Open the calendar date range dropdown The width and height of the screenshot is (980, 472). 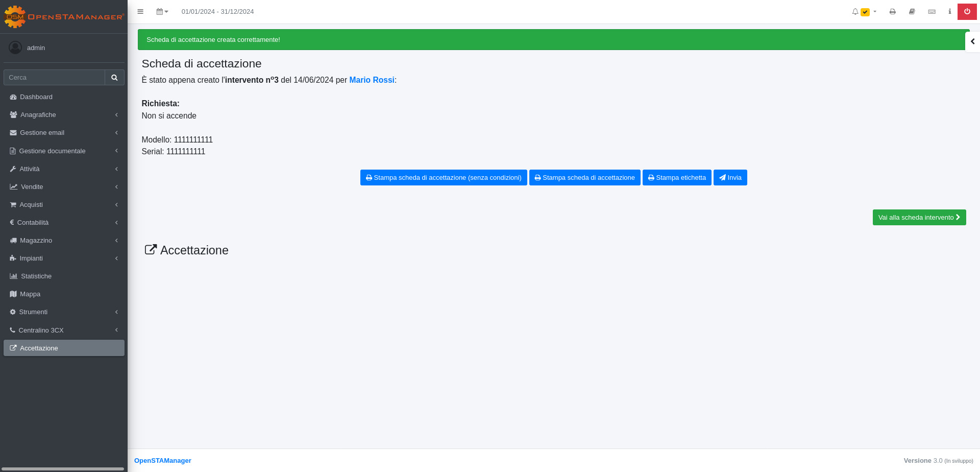162,11
